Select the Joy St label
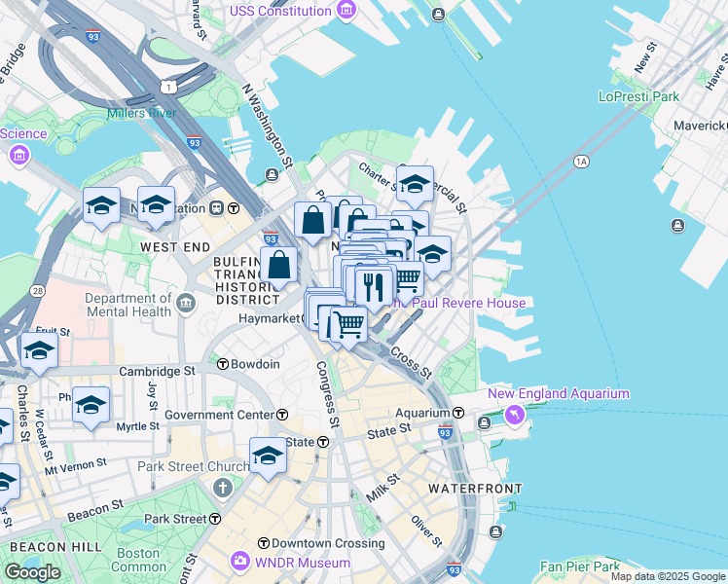 pos(152,396)
